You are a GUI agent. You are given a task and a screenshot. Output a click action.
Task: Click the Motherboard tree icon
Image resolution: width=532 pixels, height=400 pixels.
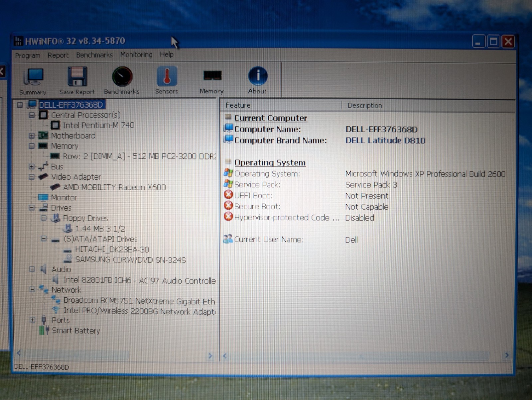click(x=43, y=136)
